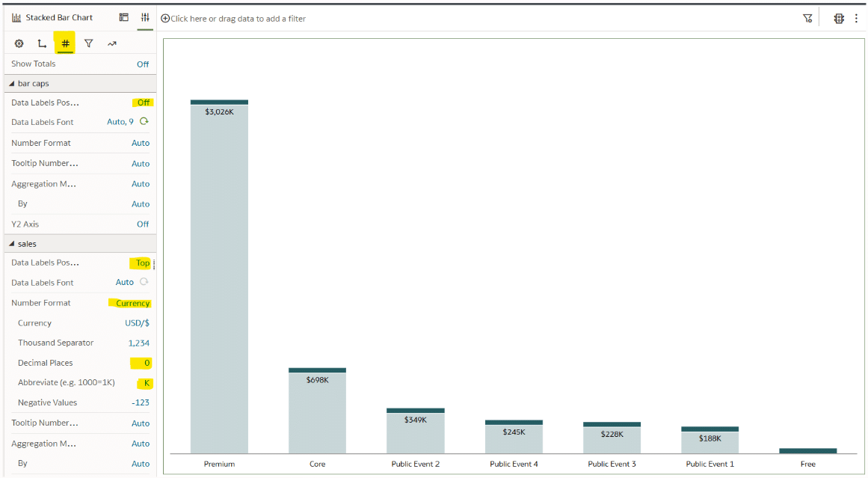Select the Axis properties icon
The height and width of the screenshot is (478, 868).
tap(42, 43)
